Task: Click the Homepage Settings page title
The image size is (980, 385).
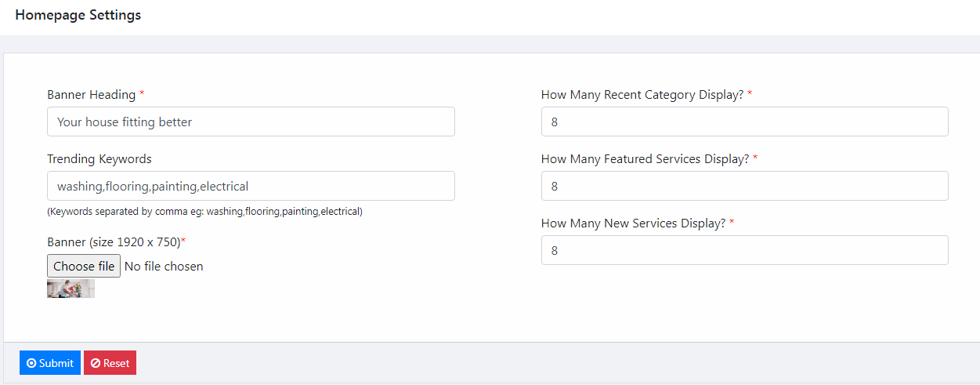Action: point(78,15)
